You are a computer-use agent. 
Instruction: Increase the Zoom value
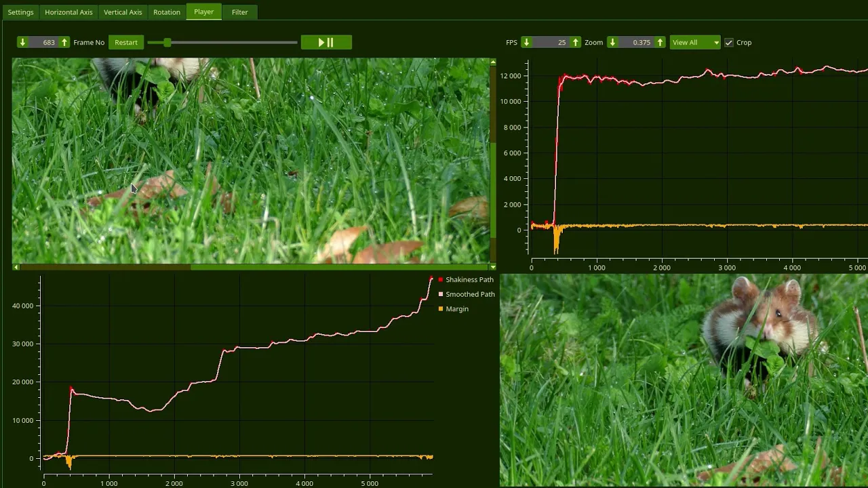click(x=660, y=42)
